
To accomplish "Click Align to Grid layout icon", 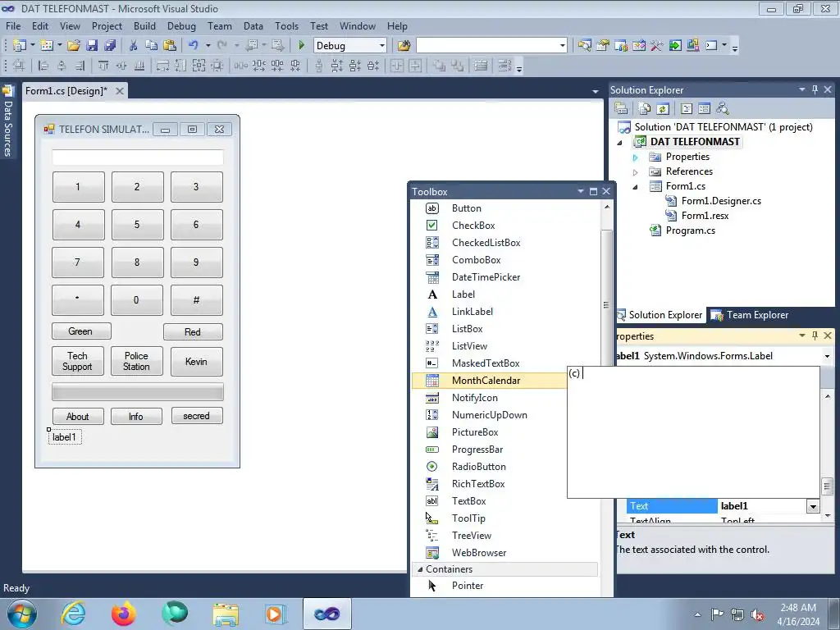I will tap(20, 66).
